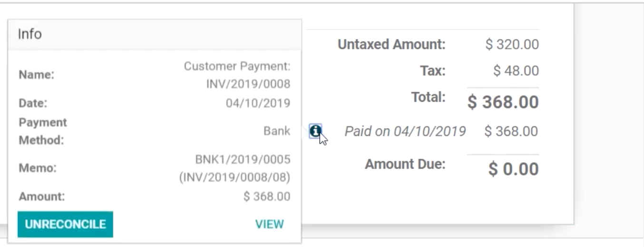Select the $ 368.00 amount inside the popover
Viewport: 644px width, 247px height.
coord(267,197)
